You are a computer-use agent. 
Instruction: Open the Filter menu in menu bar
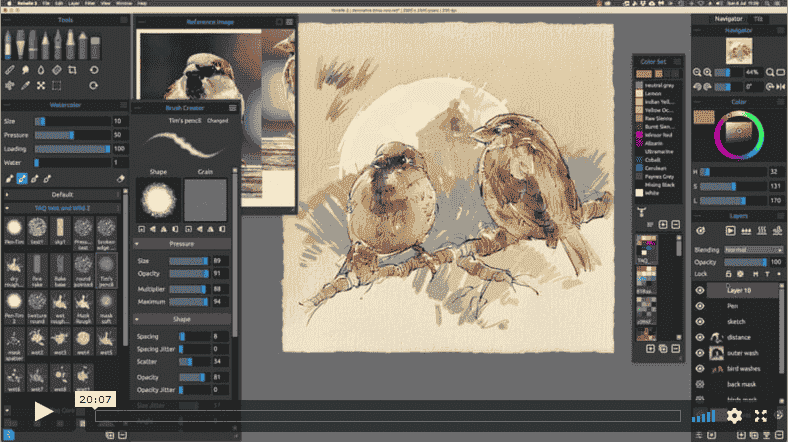coord(90,3)
